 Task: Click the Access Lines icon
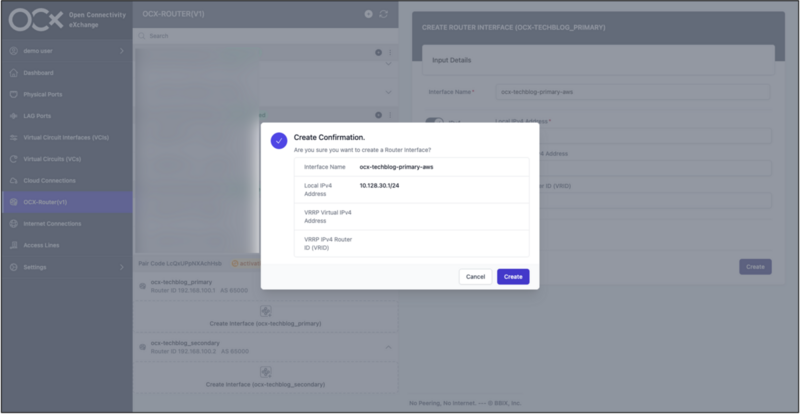point(14,246)
